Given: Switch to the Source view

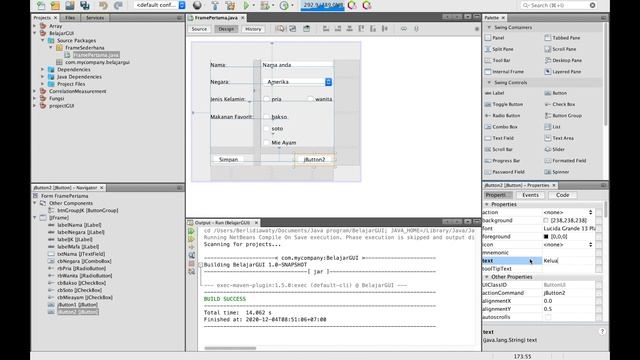Looking at the screenshot, I should [199, 29].
